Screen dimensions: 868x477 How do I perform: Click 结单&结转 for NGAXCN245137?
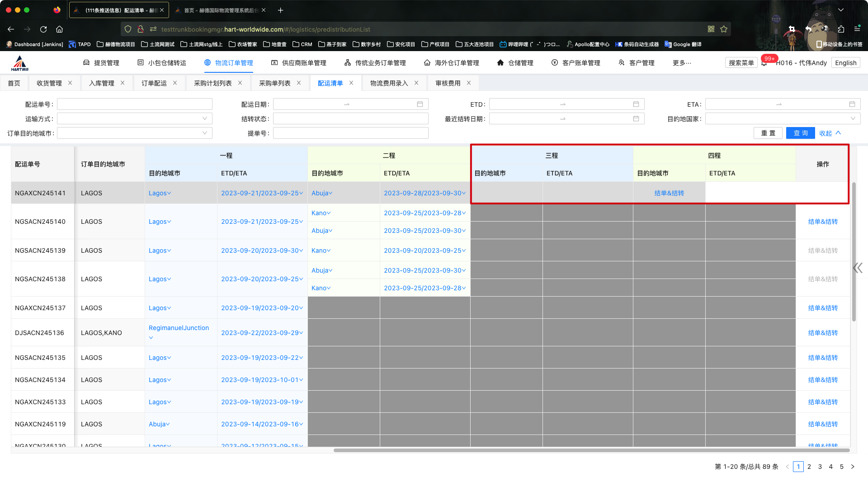(822, 308)
